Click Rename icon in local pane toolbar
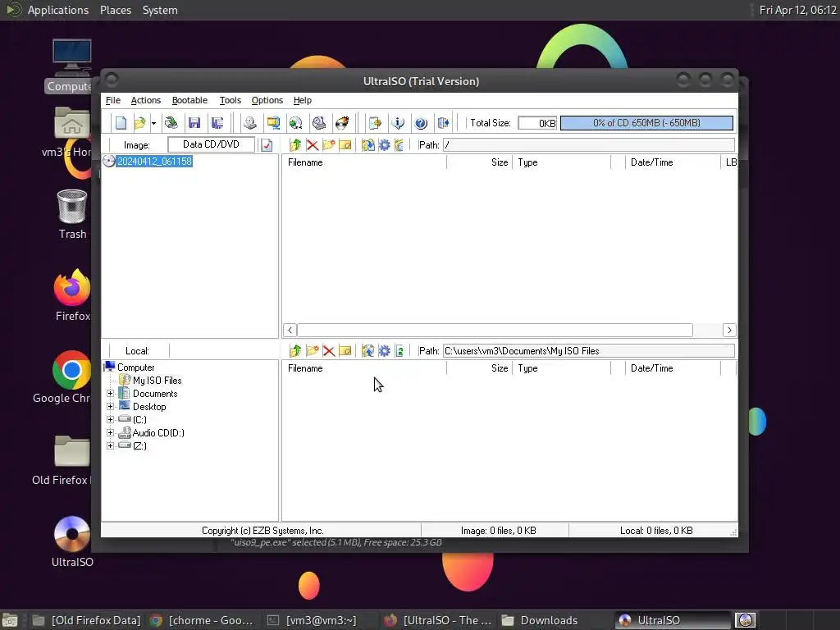Image resolution: width=840 pixels, height=630 pixels. coord(345,351)
